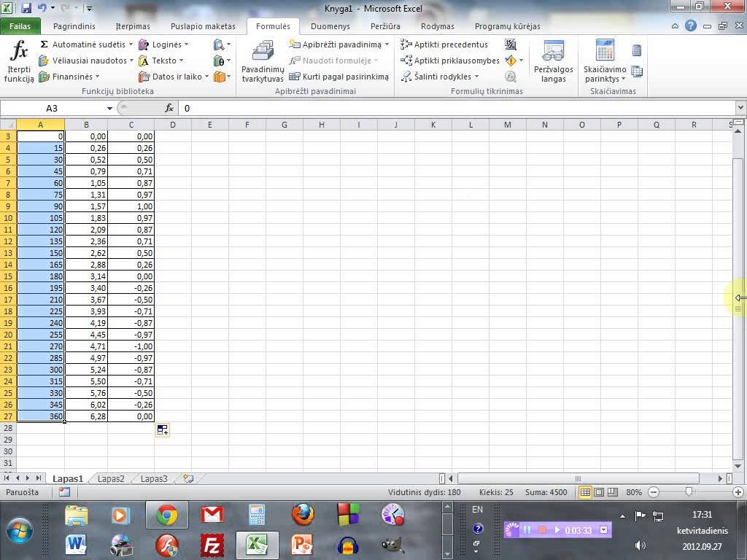
Task: Click the insert new worksheet icon
Action: click(x=189, y=478)
